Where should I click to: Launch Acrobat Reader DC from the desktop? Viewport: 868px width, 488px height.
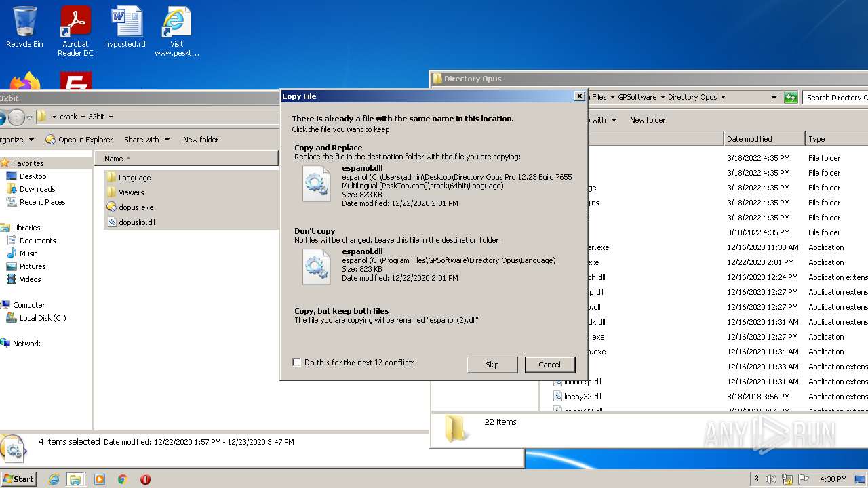[75, 32]
